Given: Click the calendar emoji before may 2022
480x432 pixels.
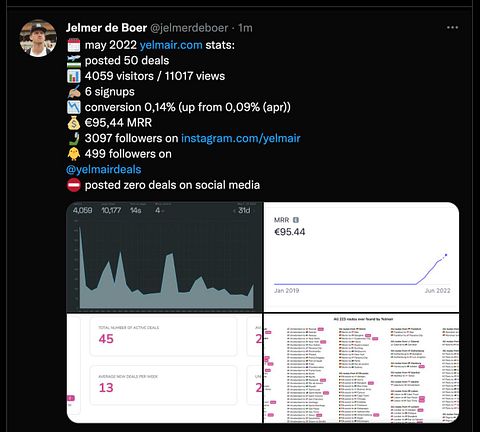Looking at the screenshot, I should click(74, 45).
